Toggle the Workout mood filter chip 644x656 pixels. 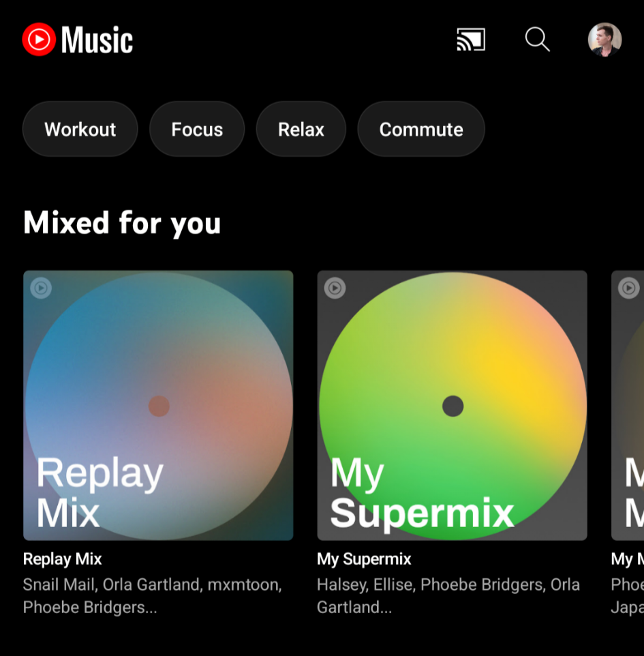pos(80,129)
